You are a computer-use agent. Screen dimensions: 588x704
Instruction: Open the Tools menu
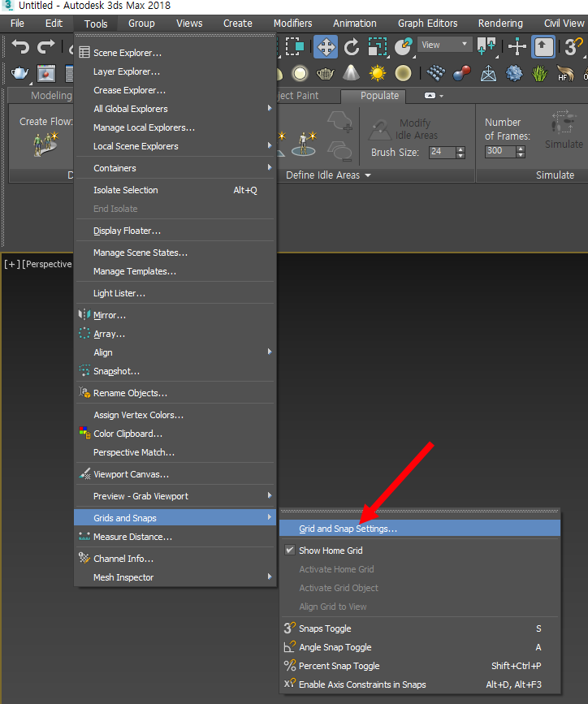[x=96, y=24]
